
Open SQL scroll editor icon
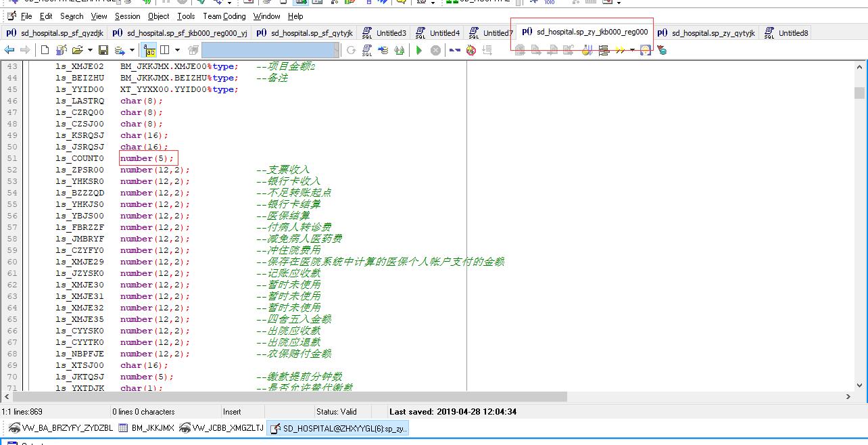367,50
